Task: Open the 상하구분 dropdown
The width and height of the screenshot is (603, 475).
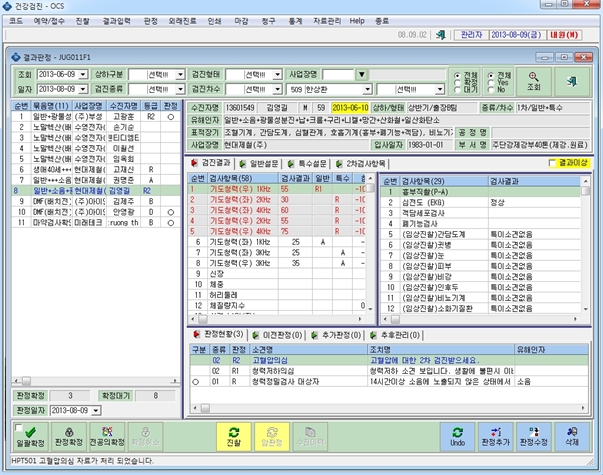Action: tap(180, 74)
